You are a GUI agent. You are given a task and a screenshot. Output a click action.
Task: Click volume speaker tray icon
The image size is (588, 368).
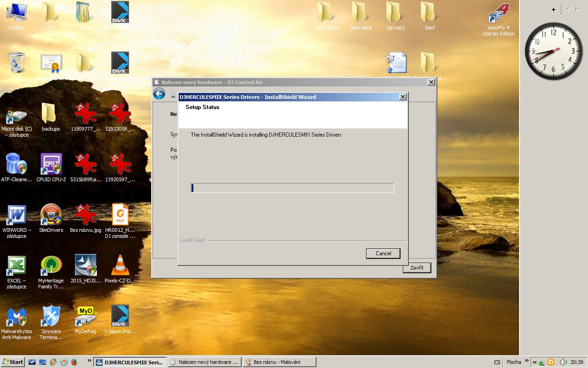[564, 362]
